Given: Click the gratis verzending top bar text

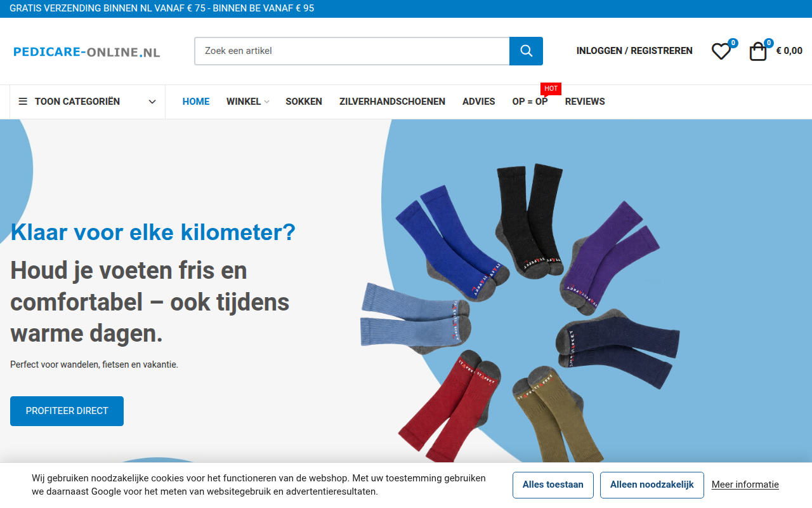Looking at the screenshot, I should (x=162, y=8).
